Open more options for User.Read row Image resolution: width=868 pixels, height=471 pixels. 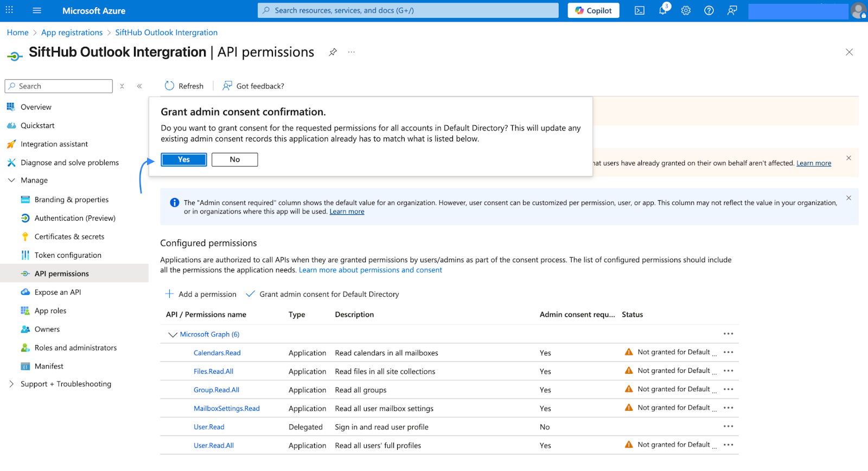tap(728, 426)
